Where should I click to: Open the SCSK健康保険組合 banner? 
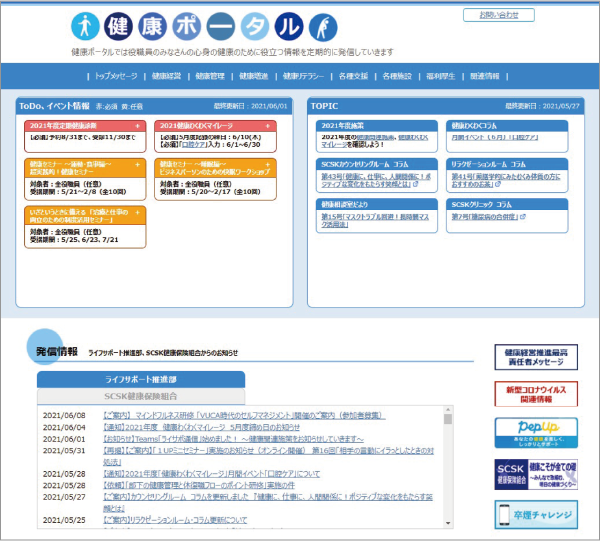536,474
